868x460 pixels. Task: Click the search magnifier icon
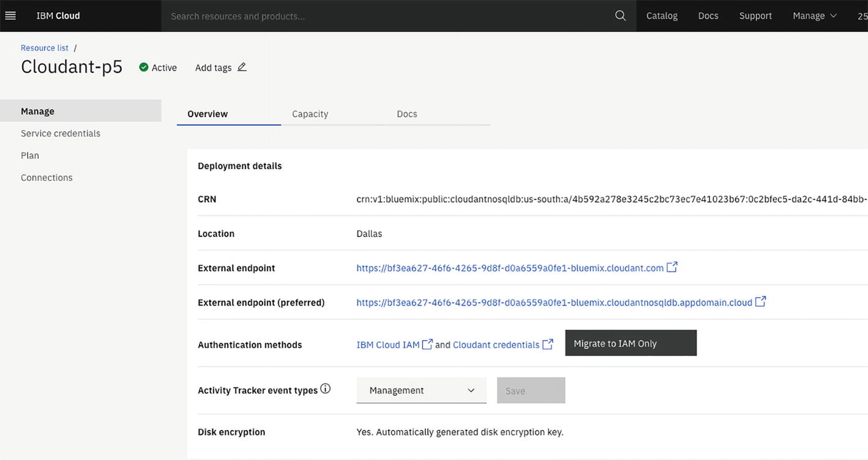point(620,16)
